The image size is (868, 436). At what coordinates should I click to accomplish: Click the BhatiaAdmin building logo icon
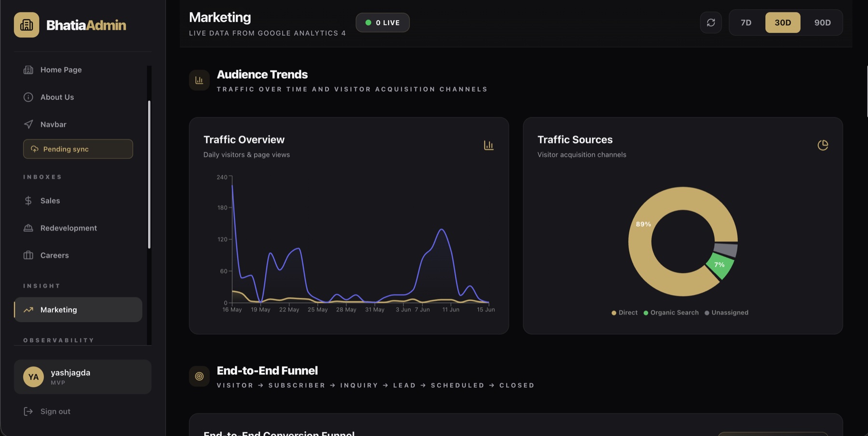pos(27,25)
